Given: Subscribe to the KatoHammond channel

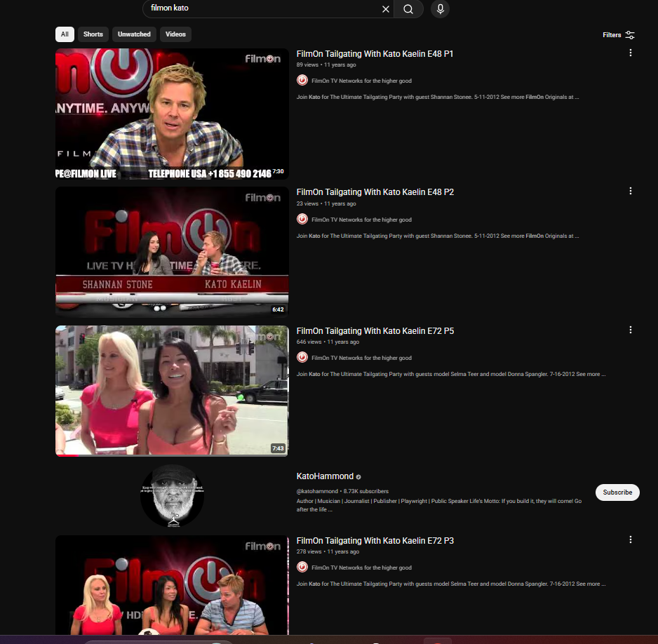Looking at the screenshot, I should point(617,492).
